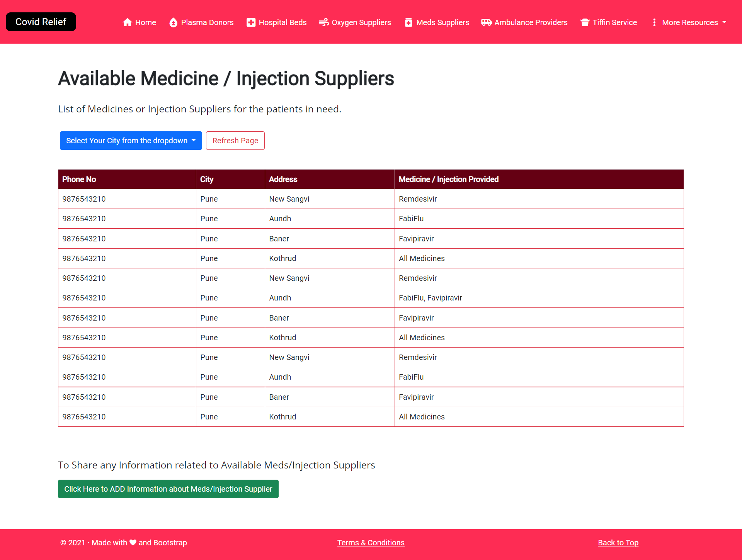Viewport: 742px width, 560px height.
Task: Click the Ambulance Providers ambulance icon
Action: 486,22
